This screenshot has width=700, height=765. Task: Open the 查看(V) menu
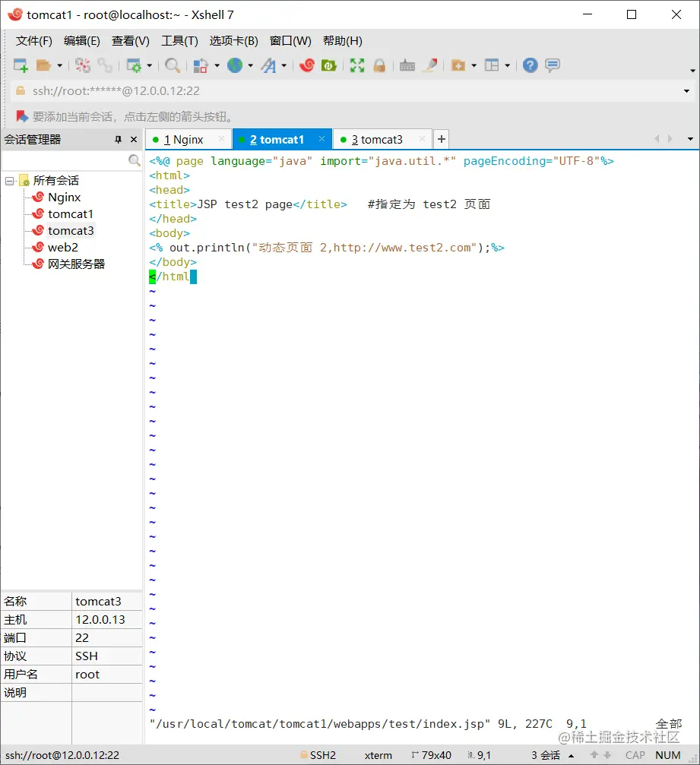pyautogui.click(x=130, y=41)
